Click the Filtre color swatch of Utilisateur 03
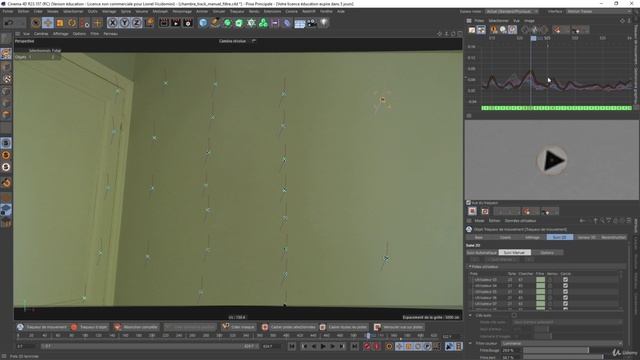 coord(540,280)
